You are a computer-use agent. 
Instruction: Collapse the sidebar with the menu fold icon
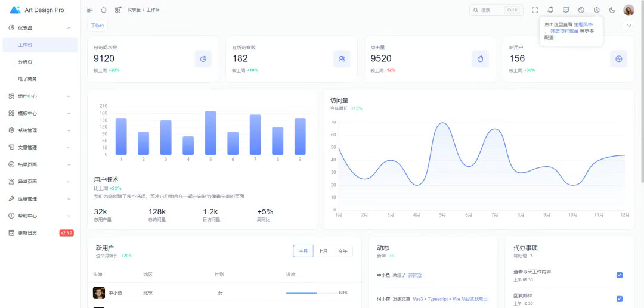coord(90,10)
